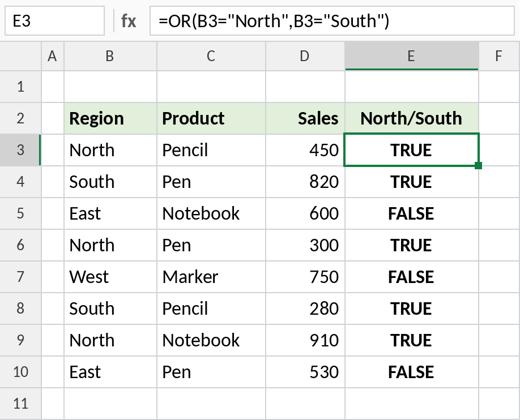The image size is (520, 420).
Task: Click the Region header cell
Action: click(x=110, y=118)
